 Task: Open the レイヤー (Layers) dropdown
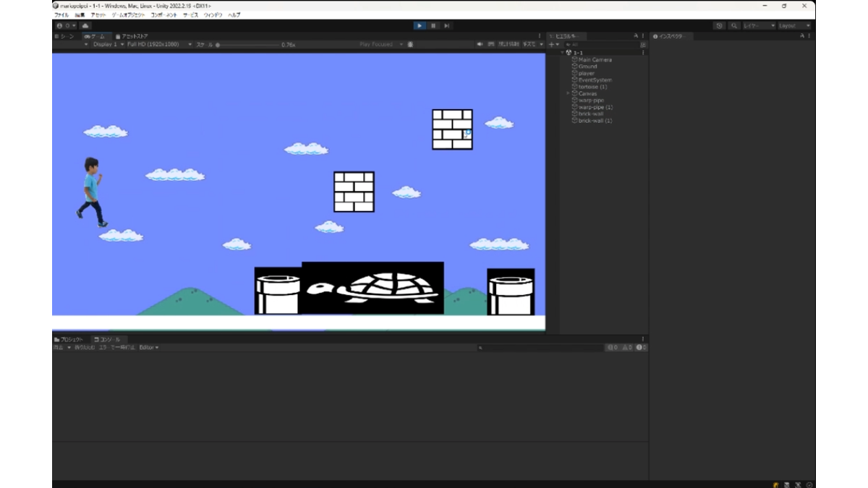click(759, 25)
